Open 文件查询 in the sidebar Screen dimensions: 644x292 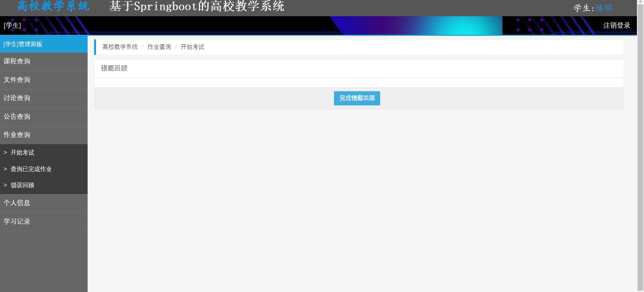pos(44,80)
